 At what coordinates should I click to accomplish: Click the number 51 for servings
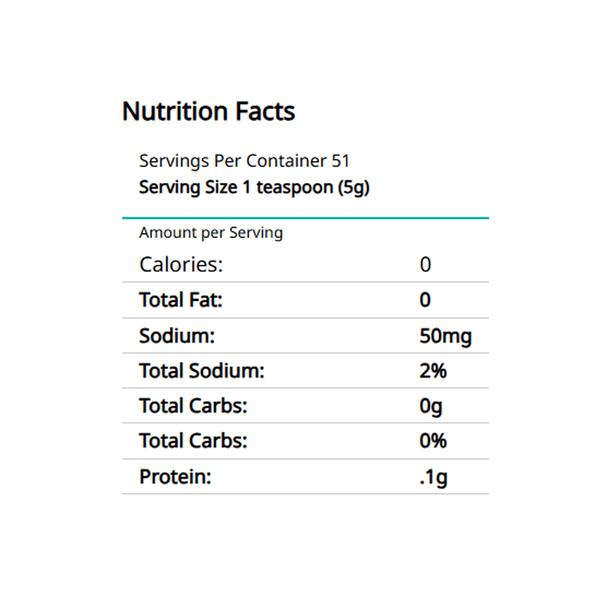[x=340, y=161]
